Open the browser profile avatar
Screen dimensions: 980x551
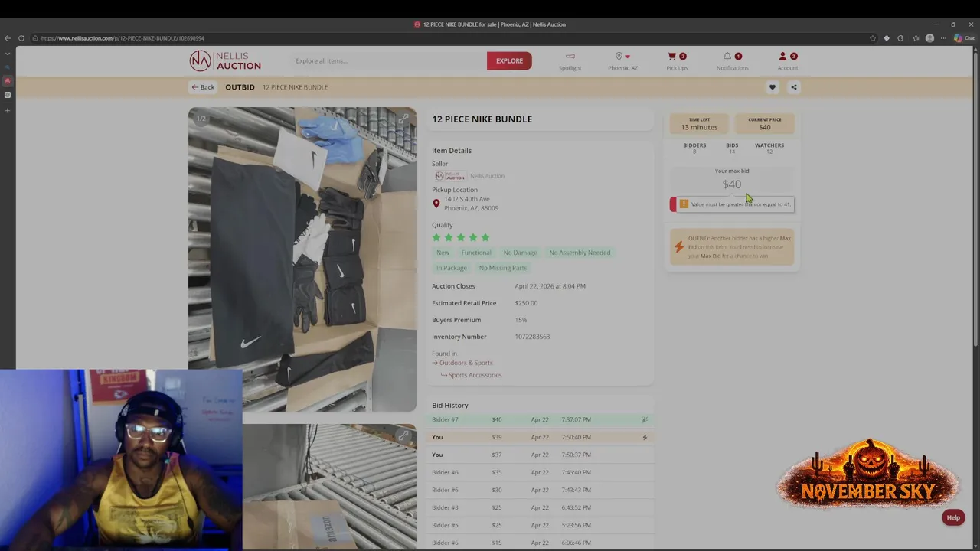(929, 38)
